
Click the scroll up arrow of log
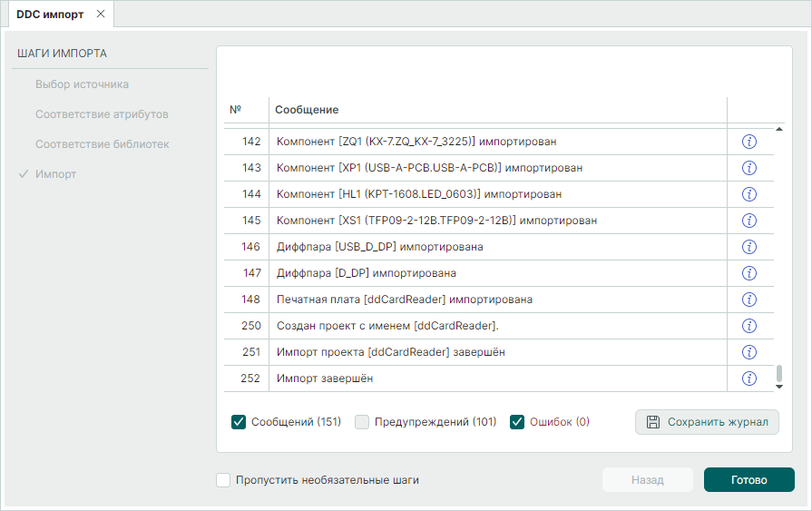coord(778,133)
